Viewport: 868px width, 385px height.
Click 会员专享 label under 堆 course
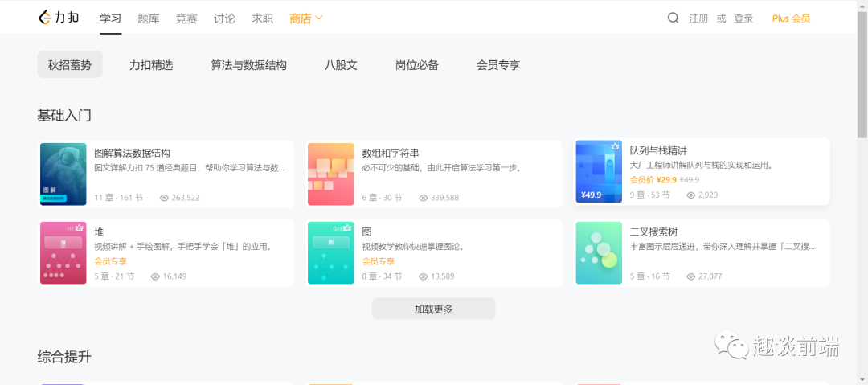[x=111, y=261]
